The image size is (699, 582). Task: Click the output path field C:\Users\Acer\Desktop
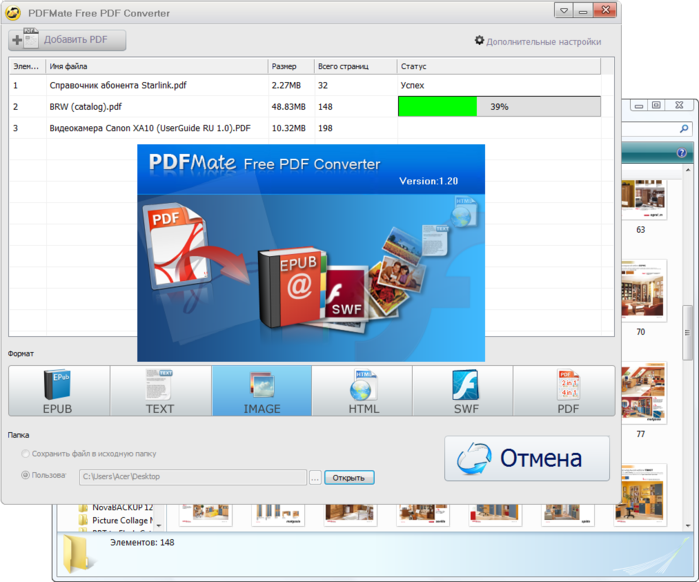(192, 477)
